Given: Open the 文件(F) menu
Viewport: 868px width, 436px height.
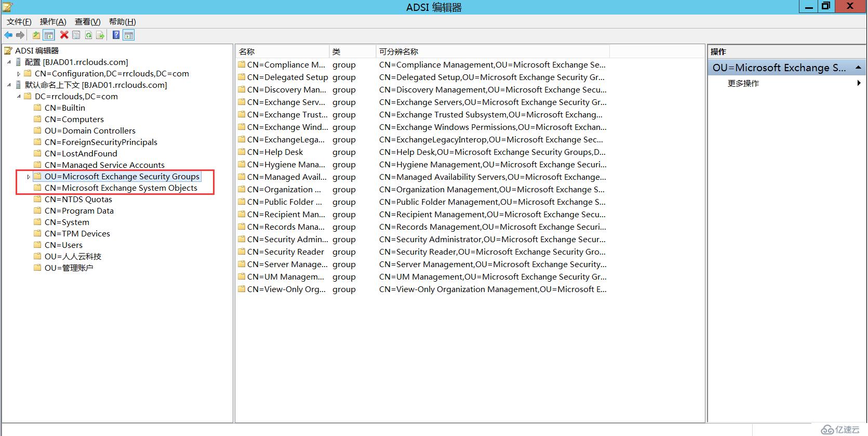Looking at the screenshot, I should click(x=19, y=21).
